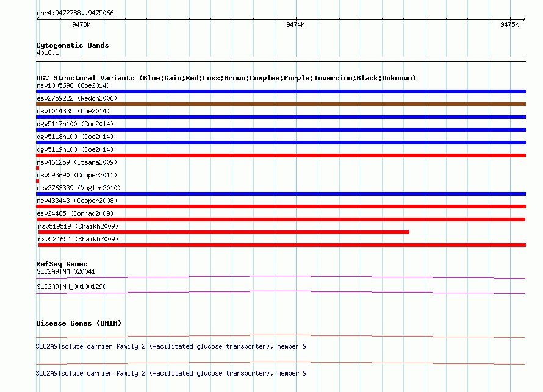The height and width of the screenshot is (392, 543).
Task: Click the blue nsv1014335 gain bar
Action: tap(281, 117)
